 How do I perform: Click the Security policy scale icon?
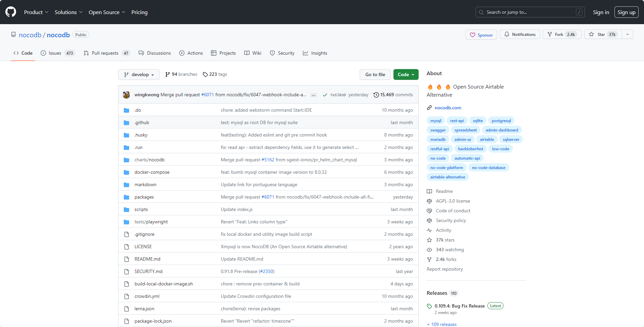[x=429, y=221]
